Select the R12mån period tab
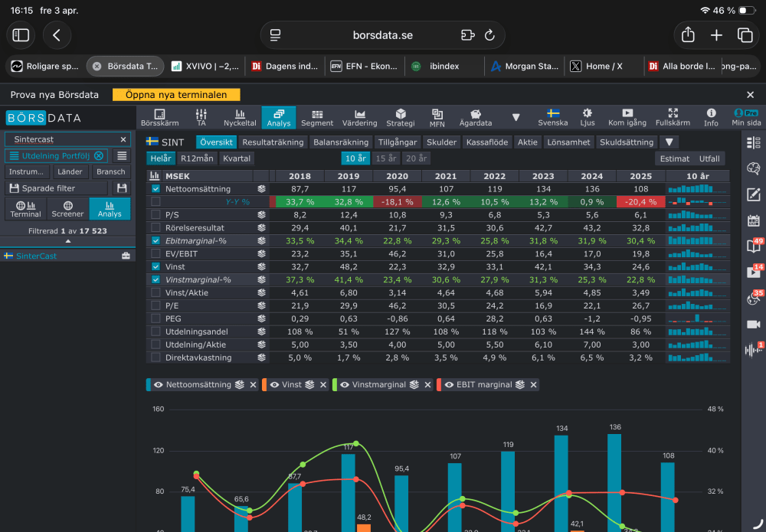766x532 pixels. click(x=197, y=158)
